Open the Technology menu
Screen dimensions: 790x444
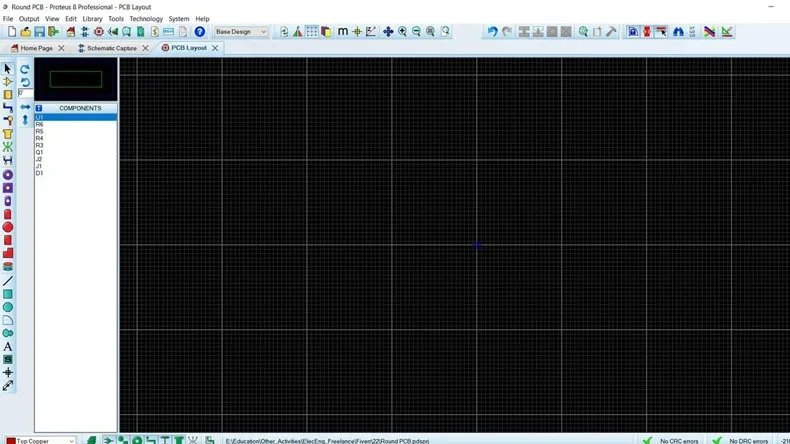[146, 19]
